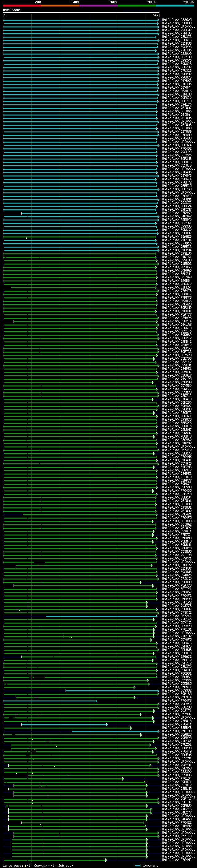Select the AV526592 query name
This screenshot has width=197, height=868.
point(11,10)
